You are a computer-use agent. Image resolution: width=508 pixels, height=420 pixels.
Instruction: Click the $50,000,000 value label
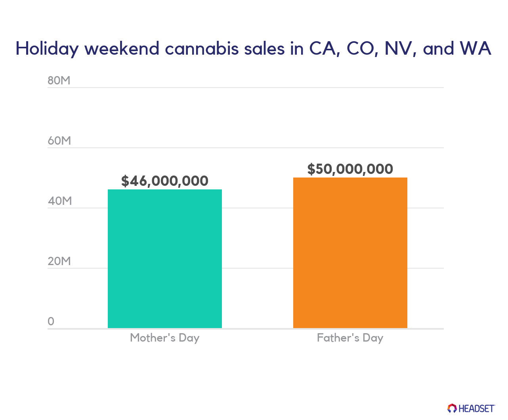(350, 169)
